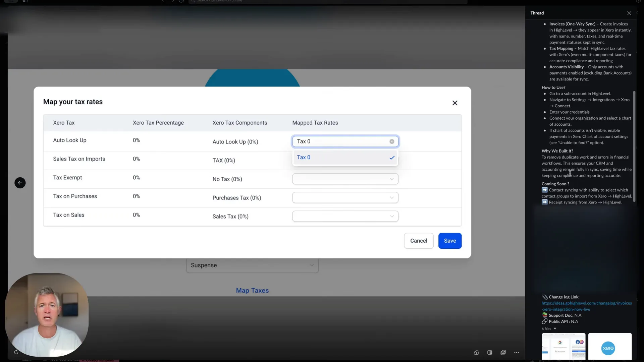Click the Public API : N.A line
This screenshot has width=644, height=362.
click(x=560, y=322)
